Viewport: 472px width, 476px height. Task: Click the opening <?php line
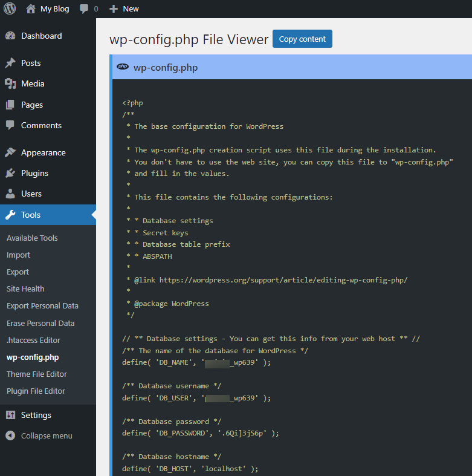point(132,103)
